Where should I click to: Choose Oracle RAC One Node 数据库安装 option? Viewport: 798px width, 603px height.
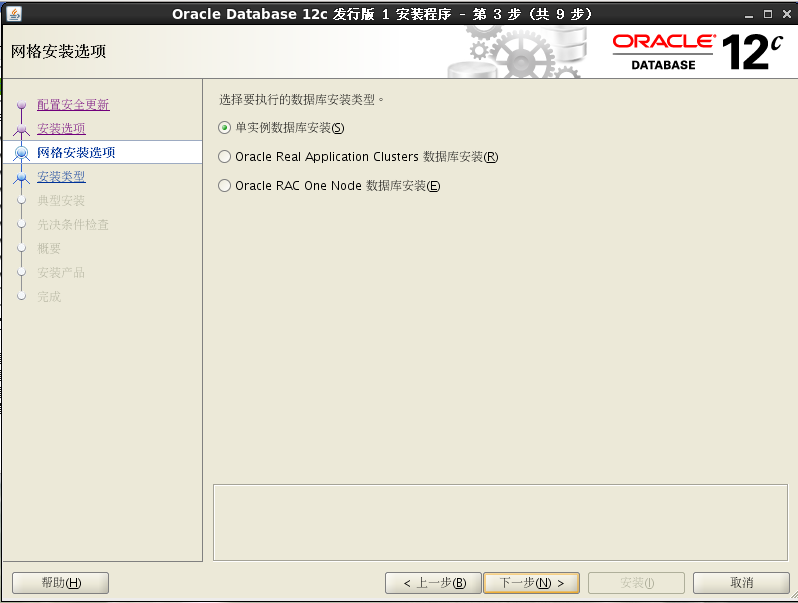point(224,186)
